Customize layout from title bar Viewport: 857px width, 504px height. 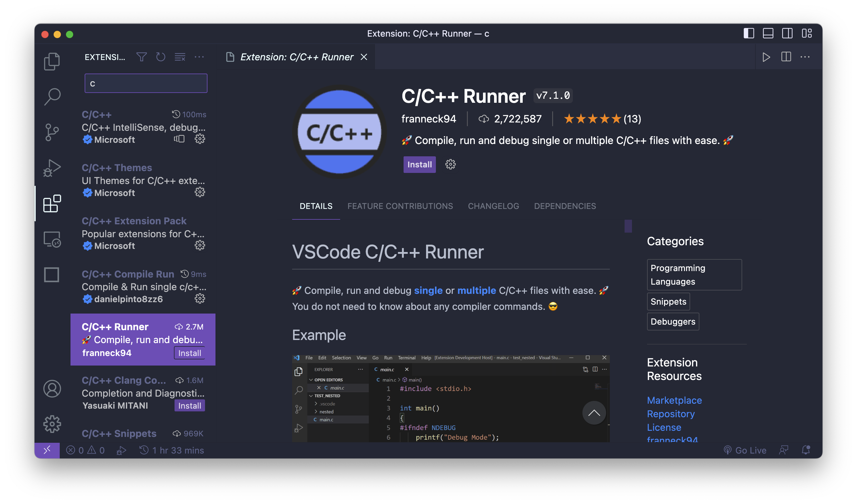click(x=807, y=33)
